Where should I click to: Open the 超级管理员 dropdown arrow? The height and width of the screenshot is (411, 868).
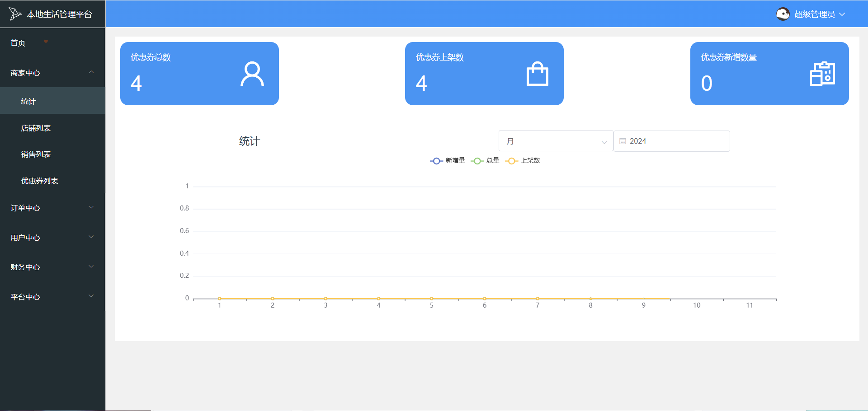842,14
